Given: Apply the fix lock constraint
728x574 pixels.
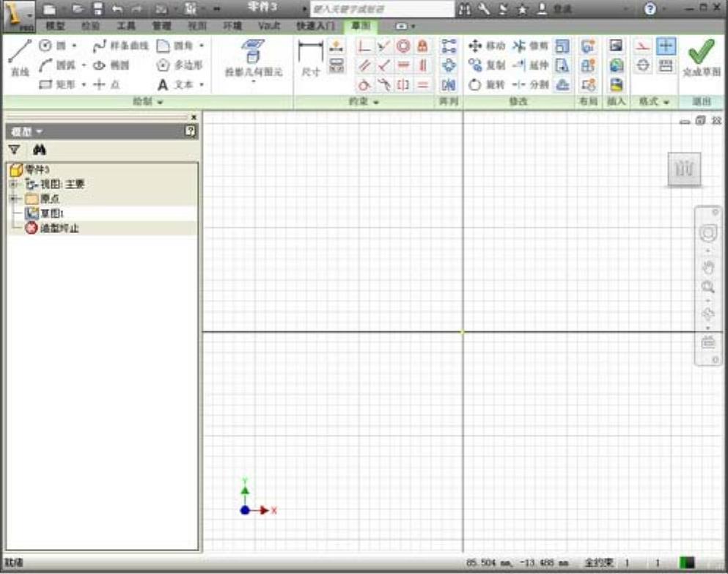Looking at the screenshot, I should click(422, 45).
